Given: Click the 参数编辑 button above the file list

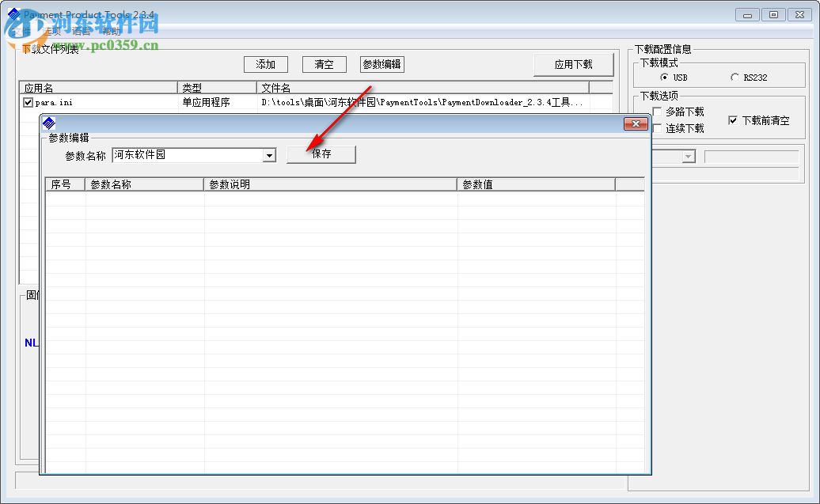Looking at the screenshot, I should [382, 64].
